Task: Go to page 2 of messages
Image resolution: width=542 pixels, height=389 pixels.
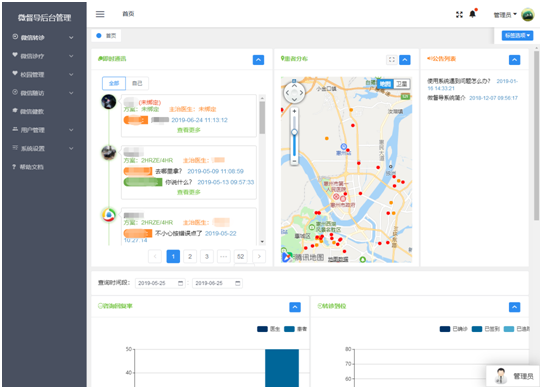Action: click(x=190, y=256)
